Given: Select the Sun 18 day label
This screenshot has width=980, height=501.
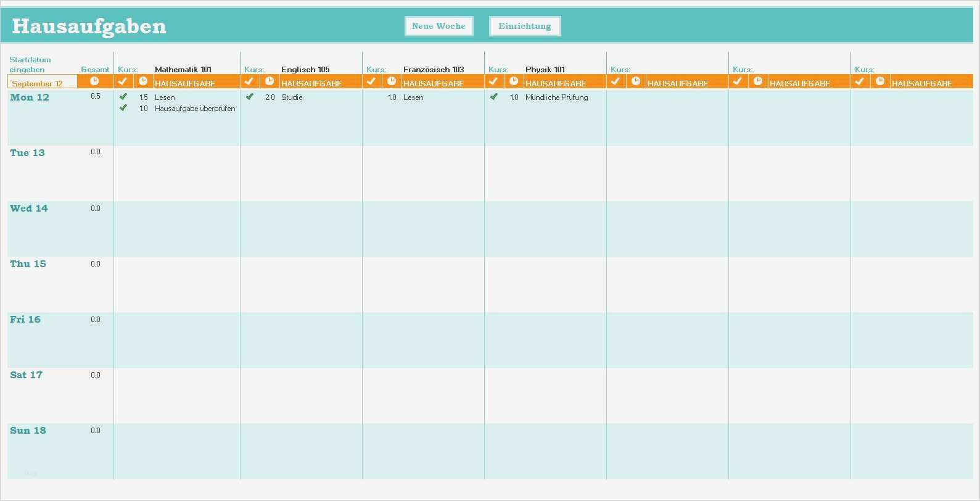Looking at the screenshot, I should click(x=28, y=431).
